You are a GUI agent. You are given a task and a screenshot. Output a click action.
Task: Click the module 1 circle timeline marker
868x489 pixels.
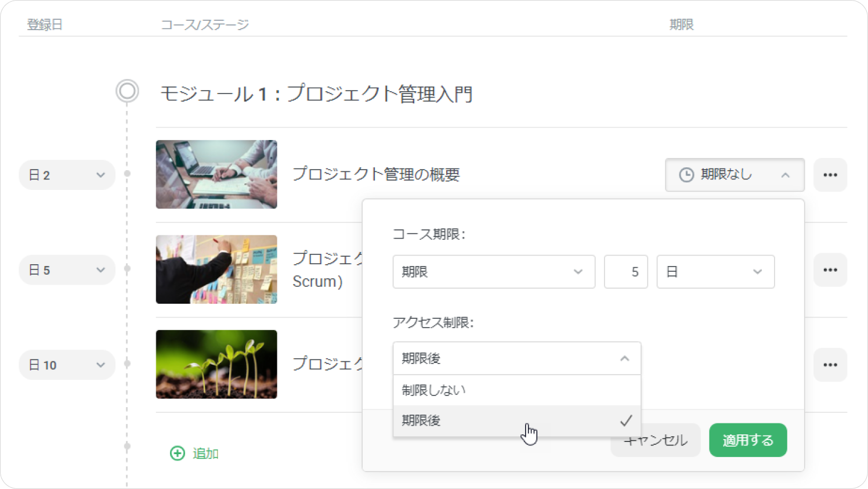tap(127, 91)
